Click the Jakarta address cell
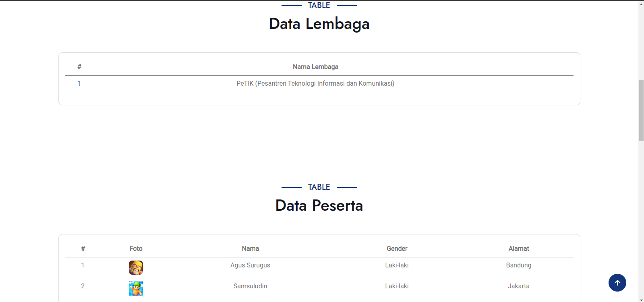This screenshot has height=302, width=644. 518,286
